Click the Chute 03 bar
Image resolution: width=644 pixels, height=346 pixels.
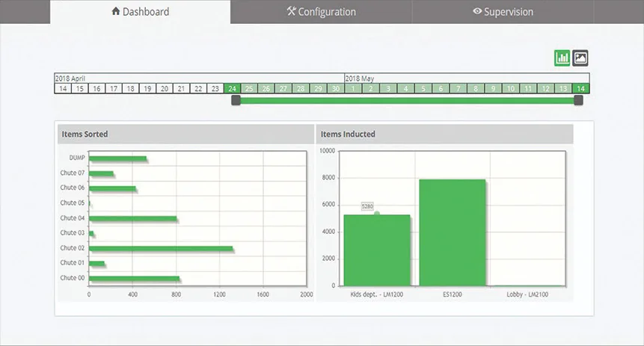[x=91, y=234]
